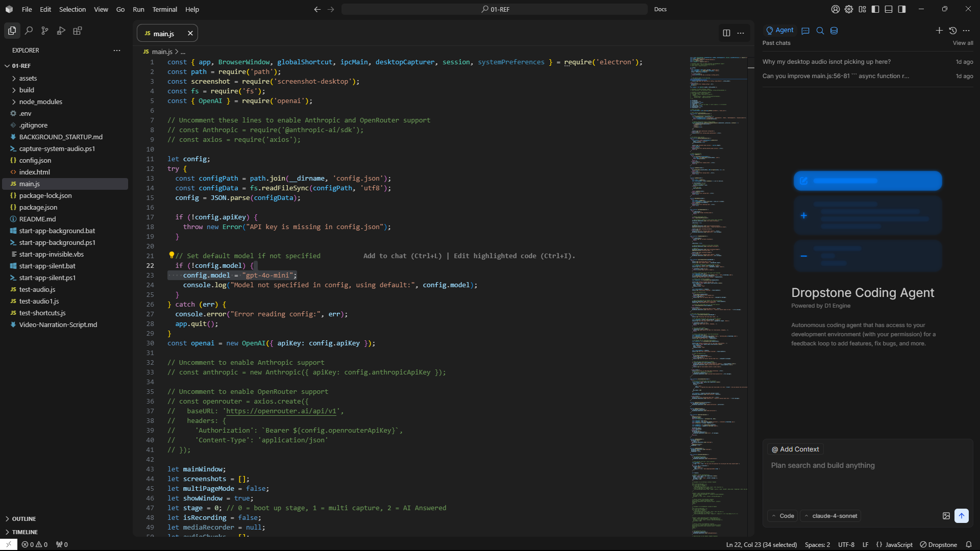Open breadcrumb dropdown after main.js
The image size is (980, 551).
click(183, 52)
